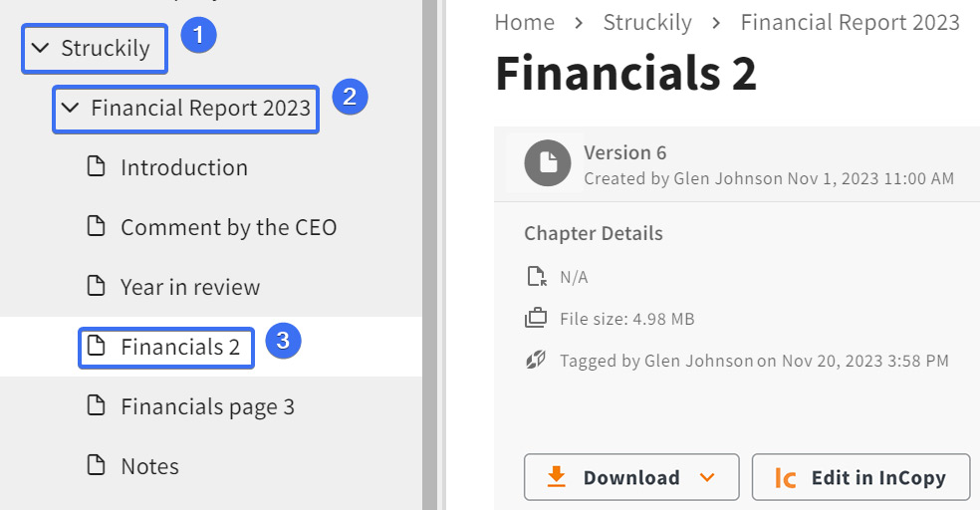Click the Financials 2 document icon
Viewport: 980px width, 510px height.
tap(96, 345)
